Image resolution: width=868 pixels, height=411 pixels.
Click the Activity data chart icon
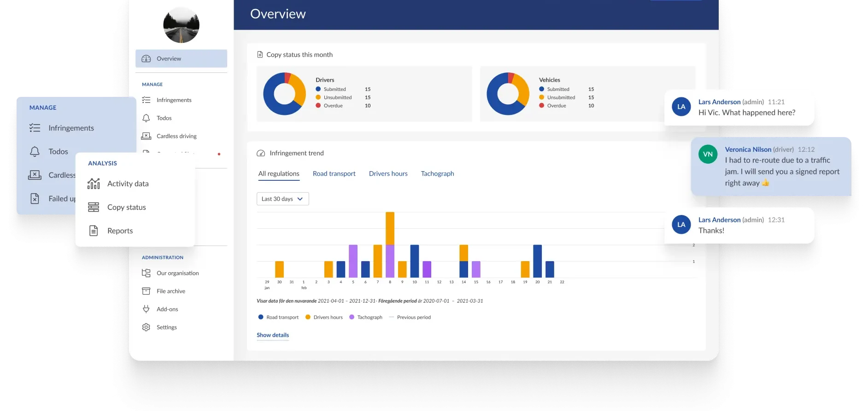tap(94, 184)
